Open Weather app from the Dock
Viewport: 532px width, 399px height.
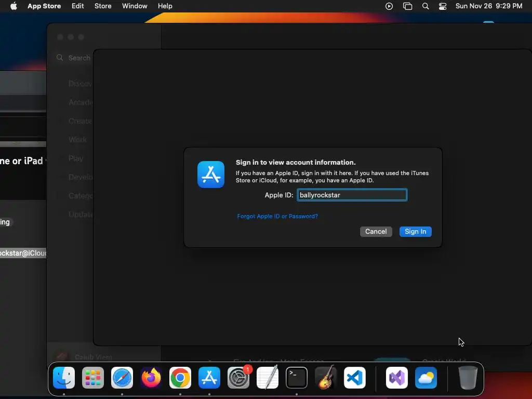[x=426, y=378]
